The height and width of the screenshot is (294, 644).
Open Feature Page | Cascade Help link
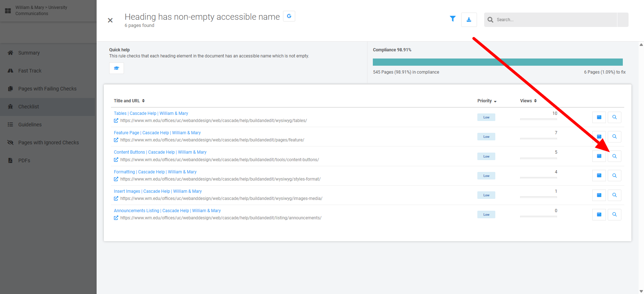coord(157,133)
